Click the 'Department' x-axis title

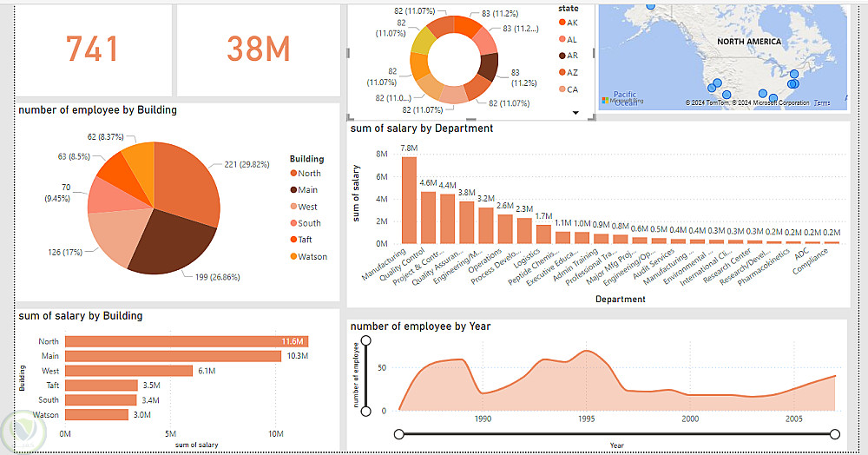coord(620,299)
